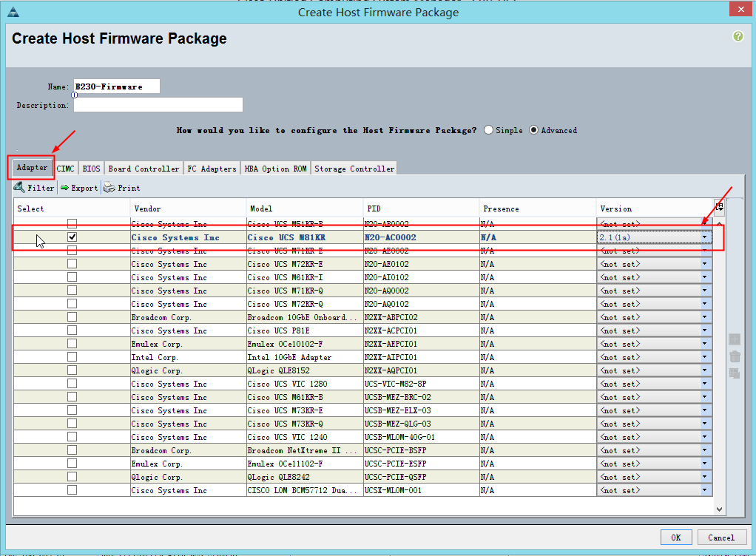This screenshot has width=756, height=556.
Task: Close the Create Host Firmware Package dialog
Action: (741, 9)
